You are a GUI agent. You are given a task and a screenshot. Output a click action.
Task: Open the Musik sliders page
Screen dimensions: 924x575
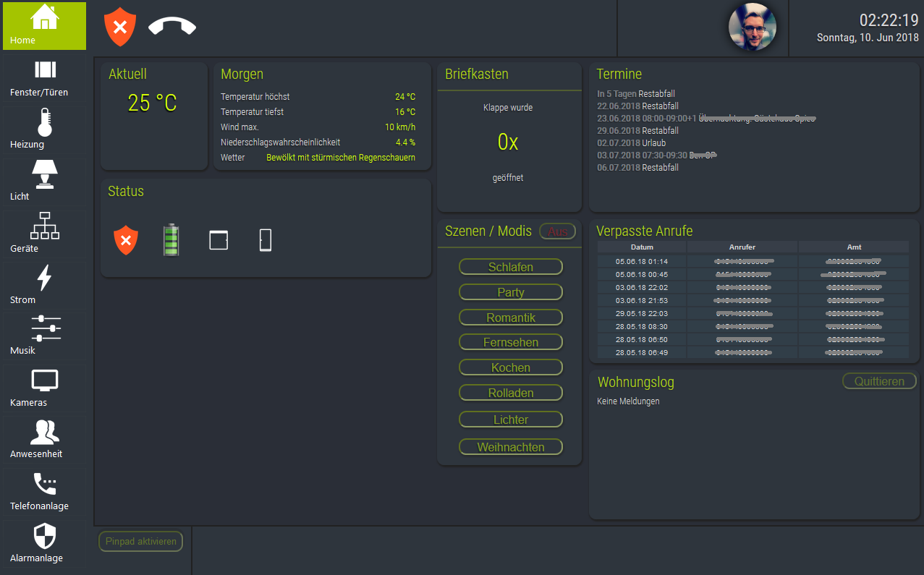[x=44, y=336]
